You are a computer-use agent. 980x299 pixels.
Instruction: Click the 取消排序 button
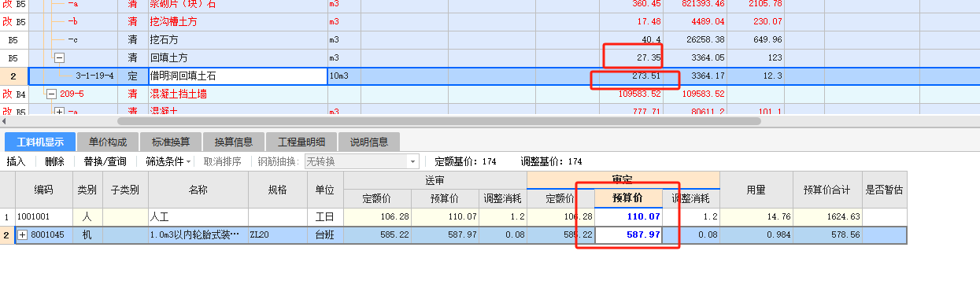[223, 161]
